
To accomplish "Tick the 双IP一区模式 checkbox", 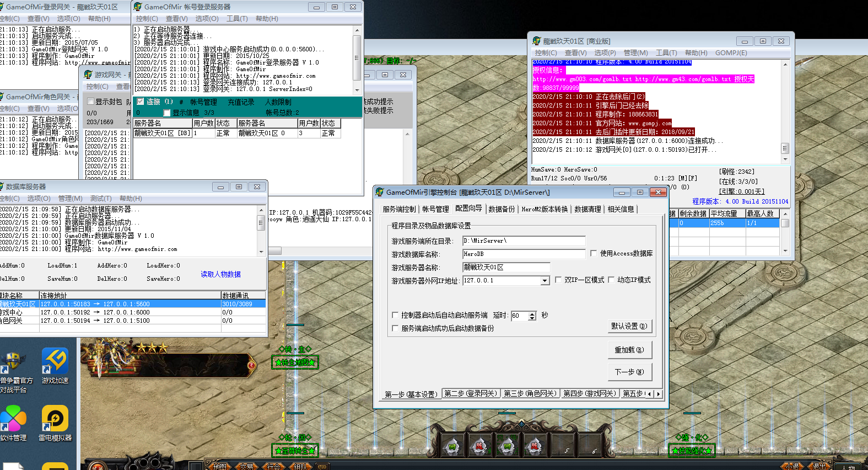I will point(558,280).
